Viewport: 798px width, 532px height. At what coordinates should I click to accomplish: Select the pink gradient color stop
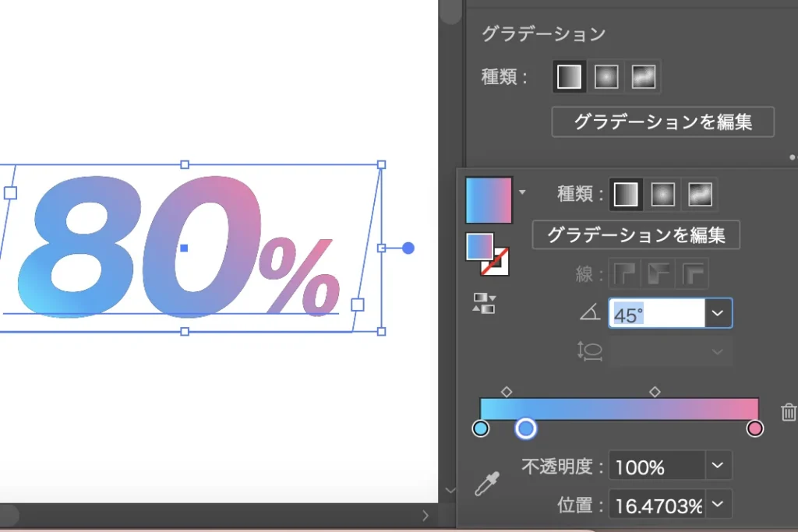point(754,428)
